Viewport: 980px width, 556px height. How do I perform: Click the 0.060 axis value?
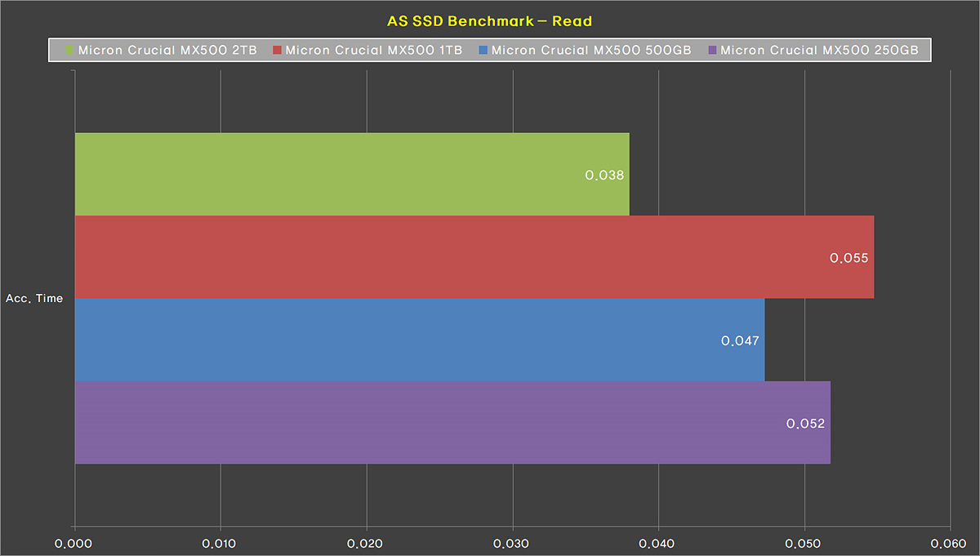tap(950, 542)
